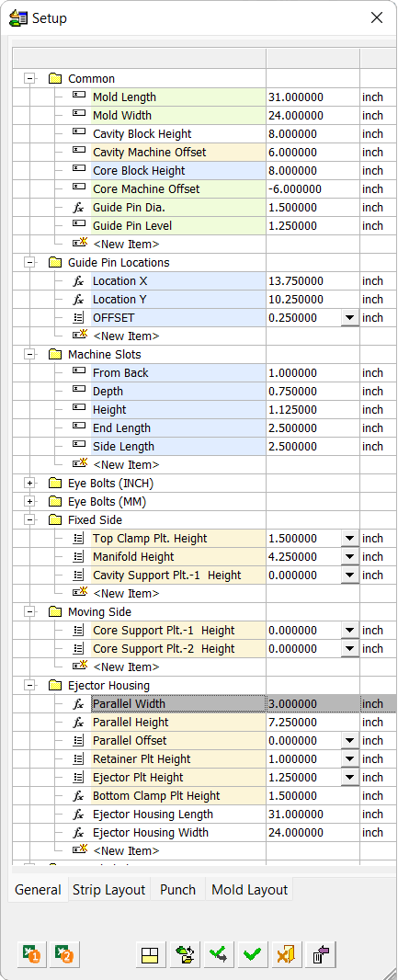Image resolution: width=398 pixels, height=980 pixels.
Task: Expand the Eye Bolts (INCH) folder
Action: (x=28, y=484)
